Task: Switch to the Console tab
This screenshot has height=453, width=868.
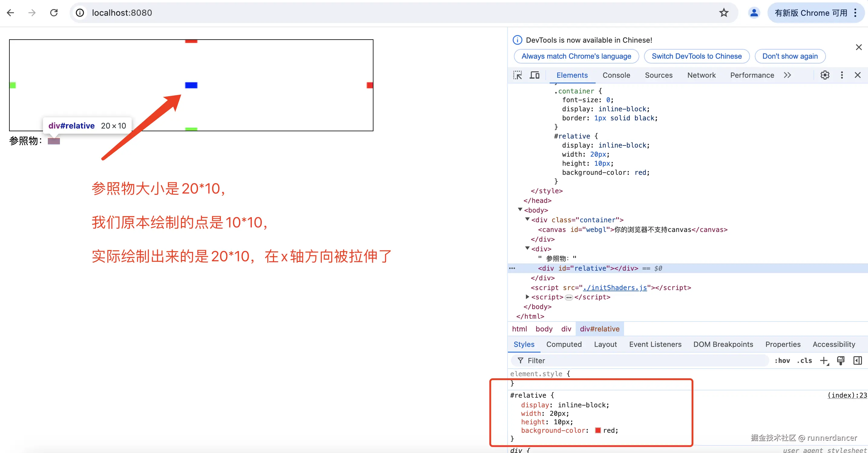Action: 616,75
